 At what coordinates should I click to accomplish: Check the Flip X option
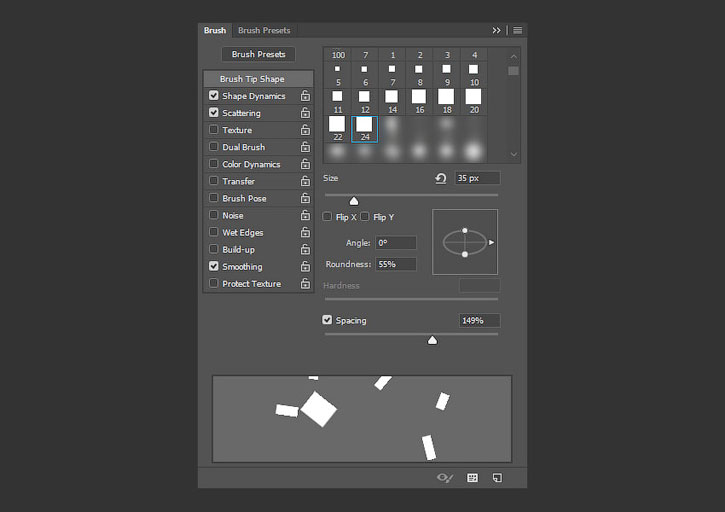(327, 216)
